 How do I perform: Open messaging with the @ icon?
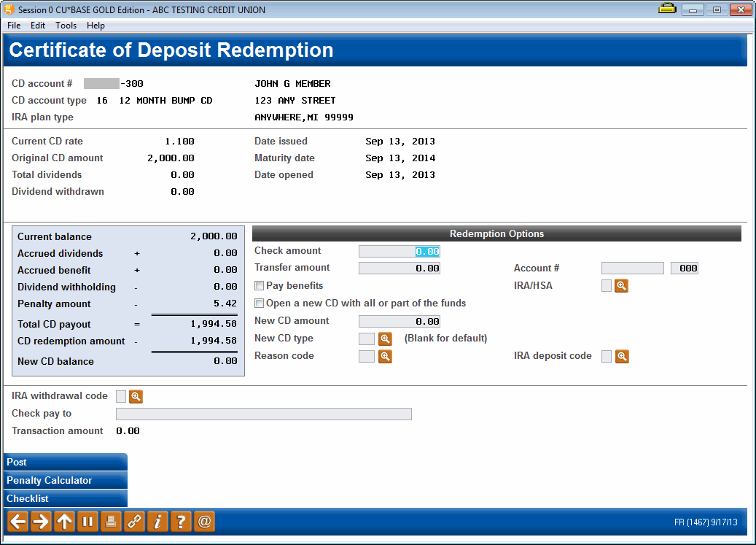(x=203, y=521)
